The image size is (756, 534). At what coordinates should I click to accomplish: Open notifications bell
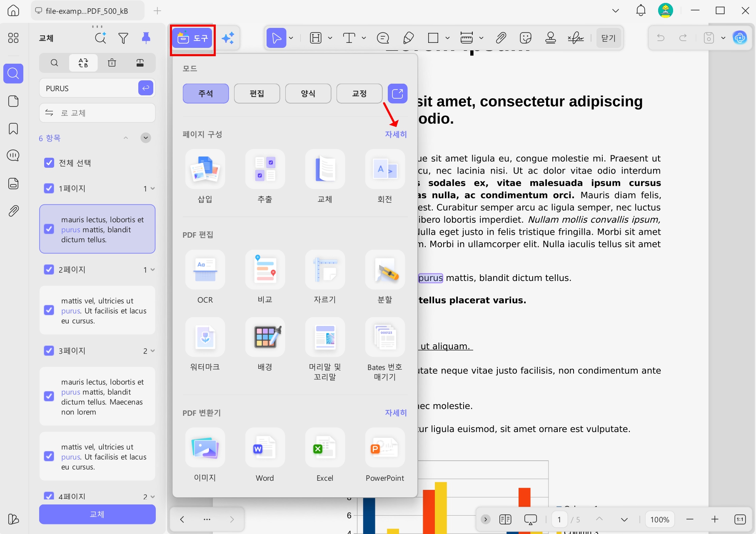tap(641, 10)
